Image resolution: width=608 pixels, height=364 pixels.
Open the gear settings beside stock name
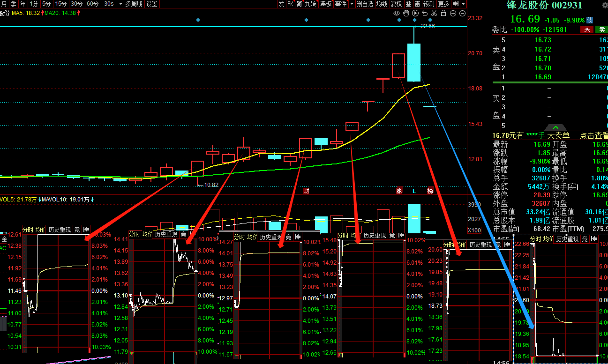click(x=604, y=4)
